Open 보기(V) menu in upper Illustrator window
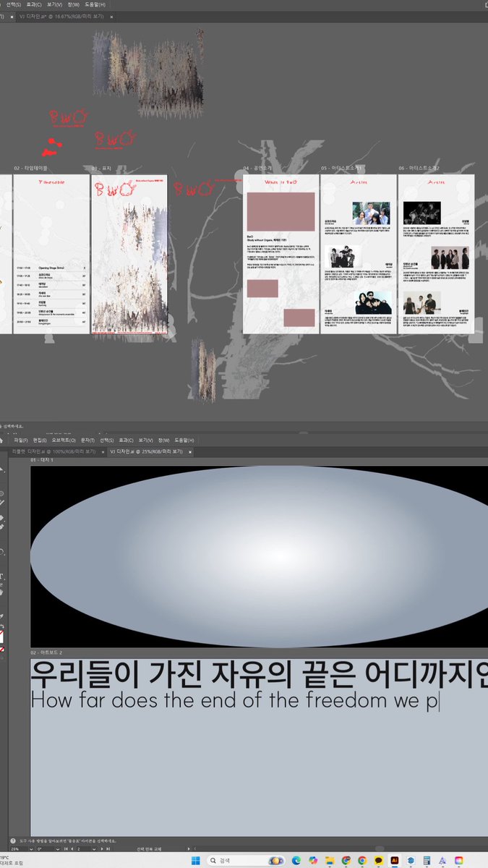Image resolution: width=488 pixels, height=868 pixels. coord(53,4)
